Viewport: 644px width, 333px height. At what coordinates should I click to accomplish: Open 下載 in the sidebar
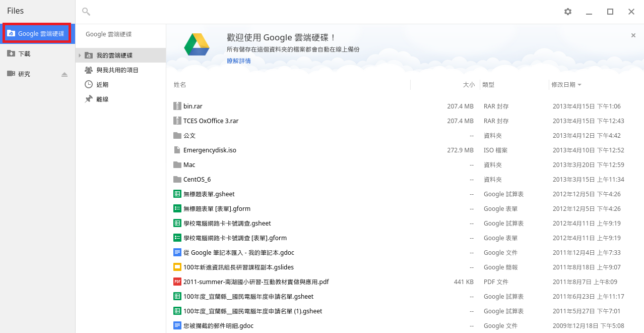(37, 53)
